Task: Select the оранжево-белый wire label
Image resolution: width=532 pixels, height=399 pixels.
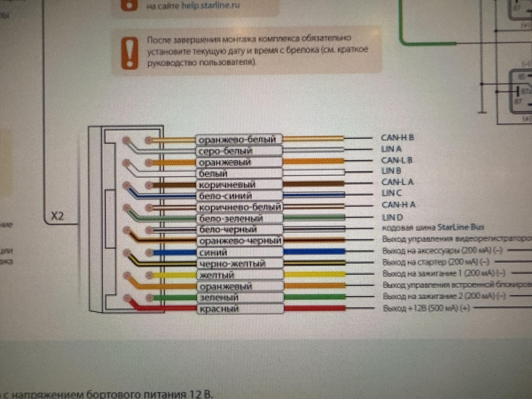Action: point(239,139)
